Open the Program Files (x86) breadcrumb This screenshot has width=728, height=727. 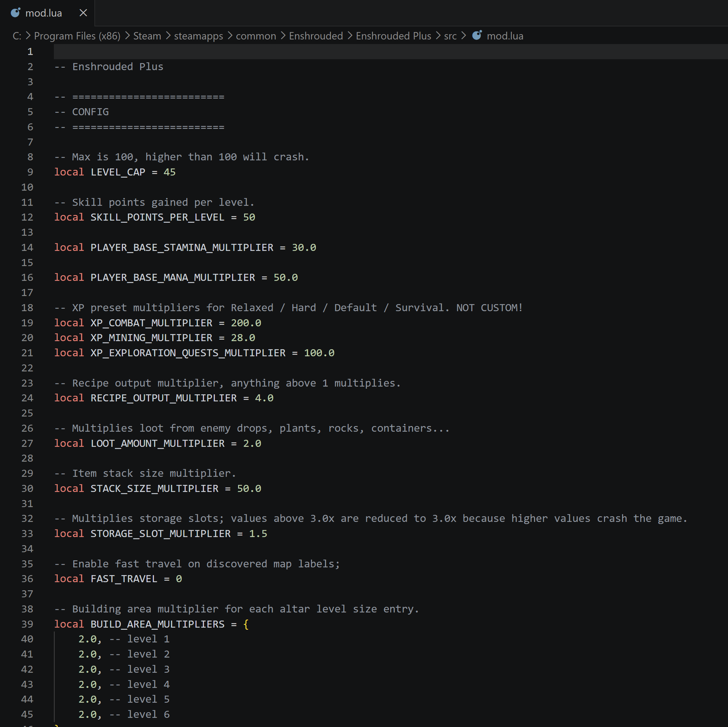pos(77,36)
